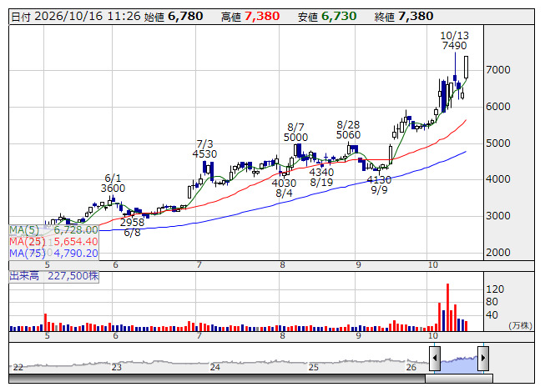Click the 8/7 5000 high annotation
This screenshot has height=392, width=545.
pos(295,133)
